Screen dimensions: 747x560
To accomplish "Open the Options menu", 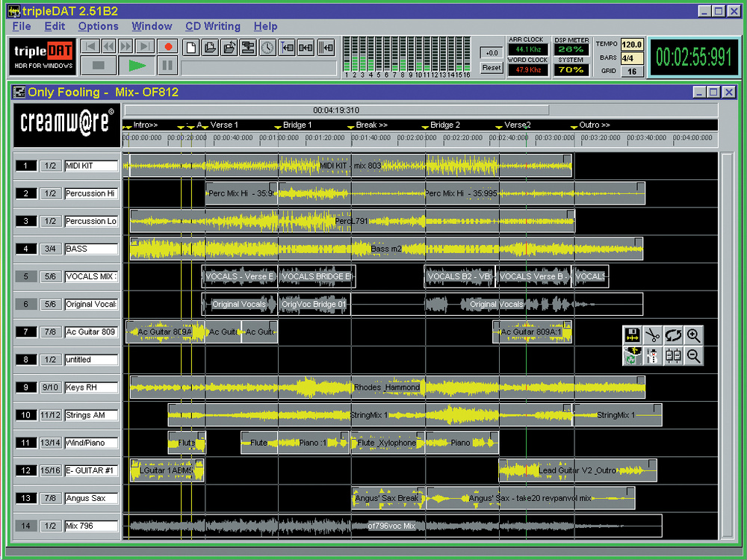I will click(99, 26).
